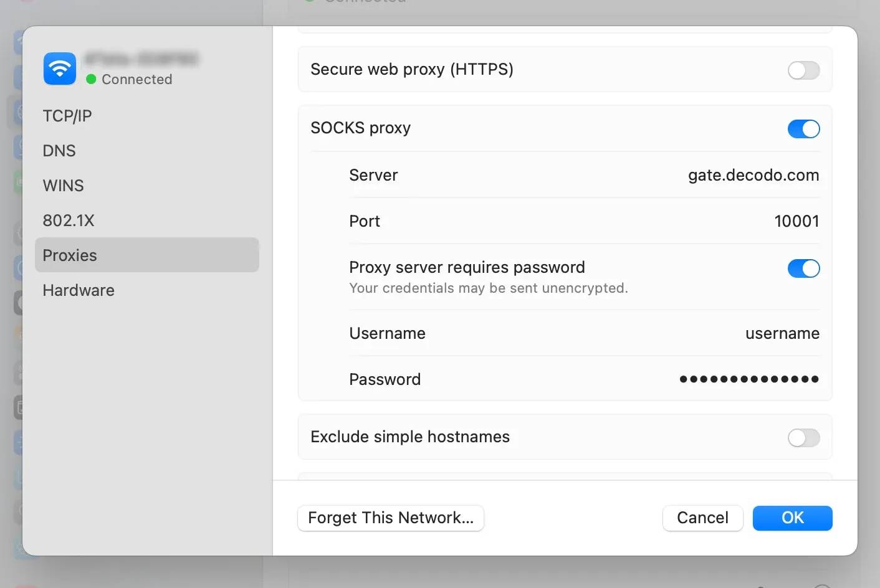Toggle Secure web proxy (HTTPS) switch
Image resolution: width=880 pixels, height=588 pixels.
[803, 70]
